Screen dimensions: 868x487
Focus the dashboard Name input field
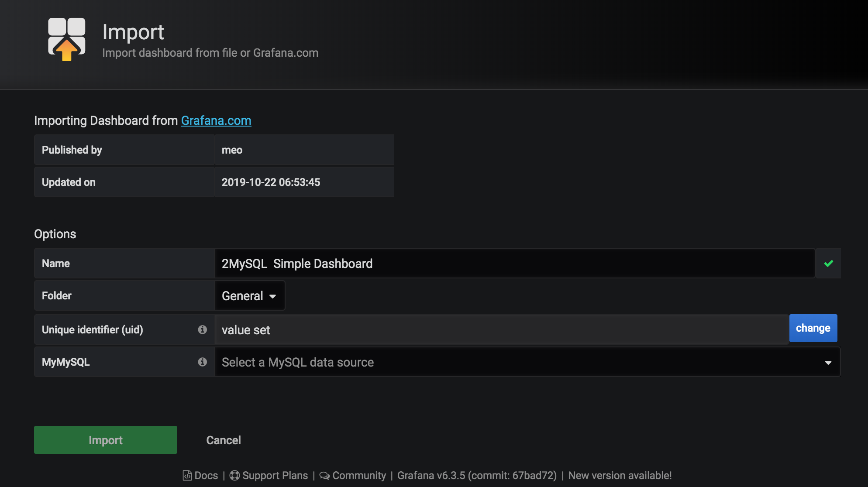pyautogui.click(x=515, y=263)
